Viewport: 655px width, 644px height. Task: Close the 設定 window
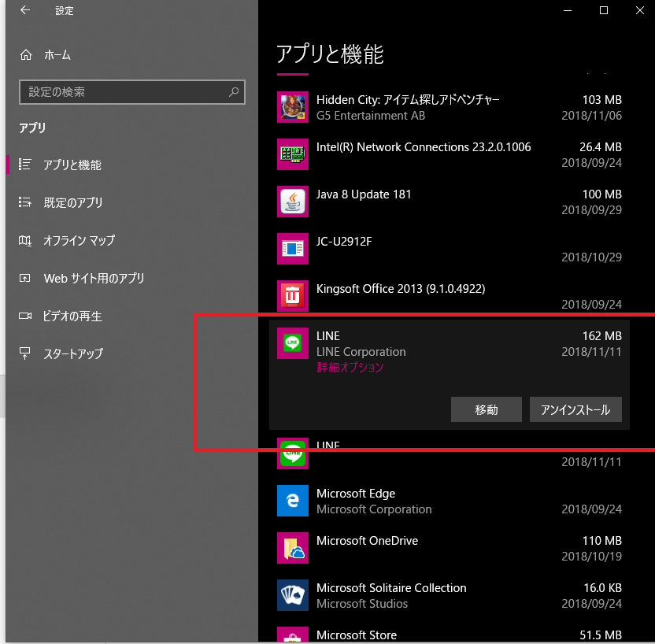coord(639,10)
